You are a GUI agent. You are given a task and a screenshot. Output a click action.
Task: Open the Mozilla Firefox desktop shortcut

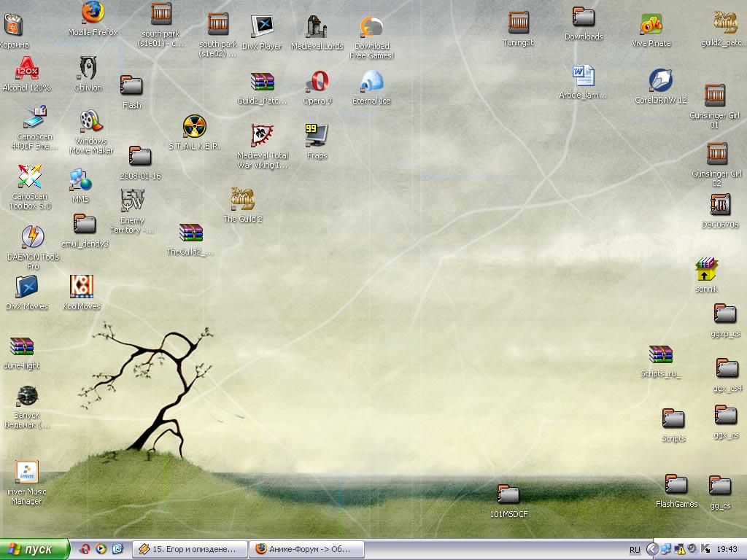coord(93,13)
